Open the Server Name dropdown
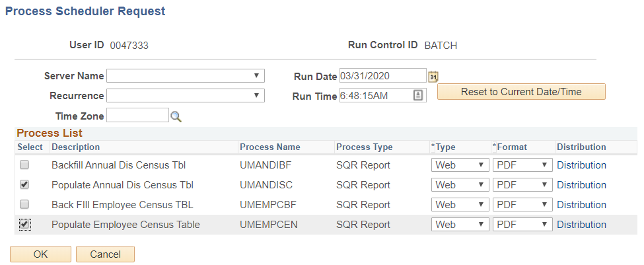The height and width of the screenshot is (265, 644). click(186, 75)
